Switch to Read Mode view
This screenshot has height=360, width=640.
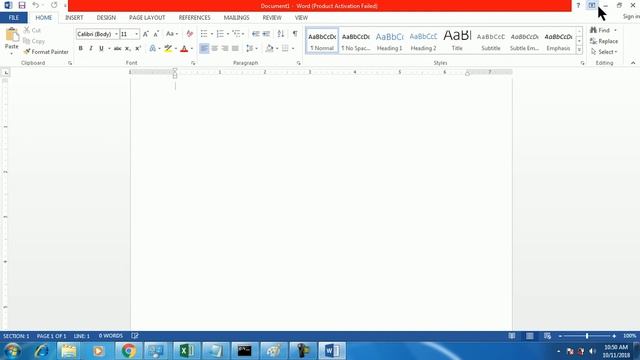pyautogui.click(x=512, y=336)
